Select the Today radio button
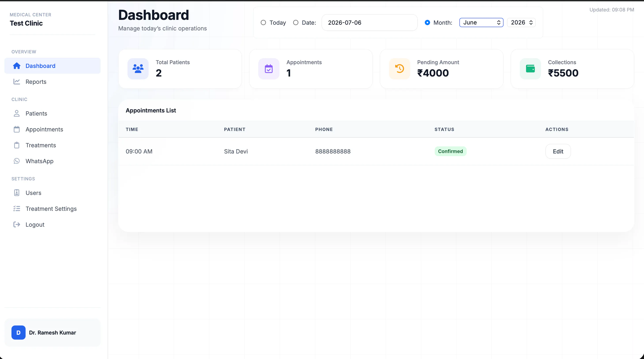644x359 pixels. (x=263, y=22)
